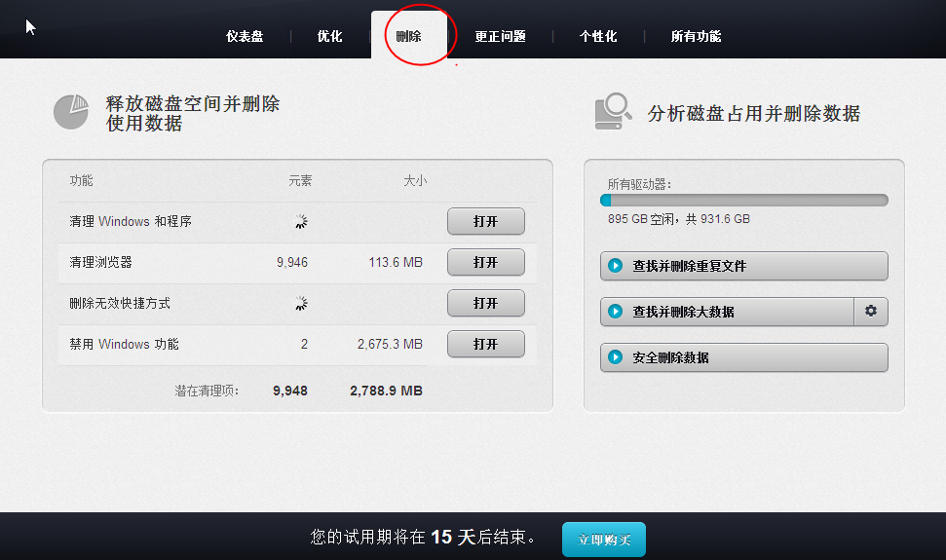The height and width of the screenshot is (560, 946).
Task: Click the 9,946 element count value
Action: (292, 262)
